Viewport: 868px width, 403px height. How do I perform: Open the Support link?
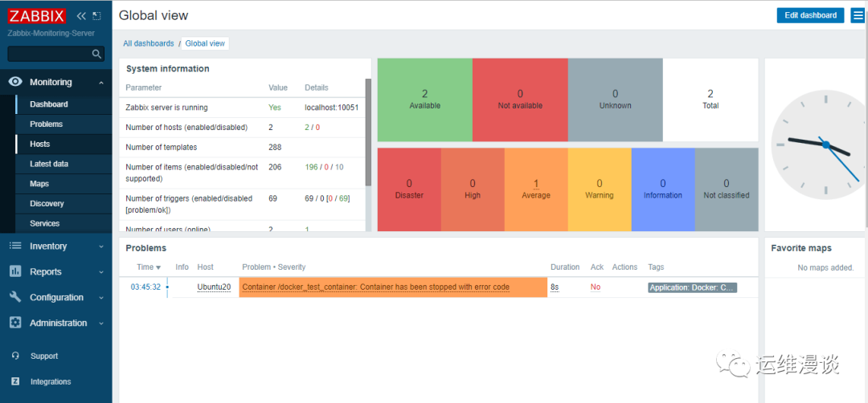[x=44, y=356]
